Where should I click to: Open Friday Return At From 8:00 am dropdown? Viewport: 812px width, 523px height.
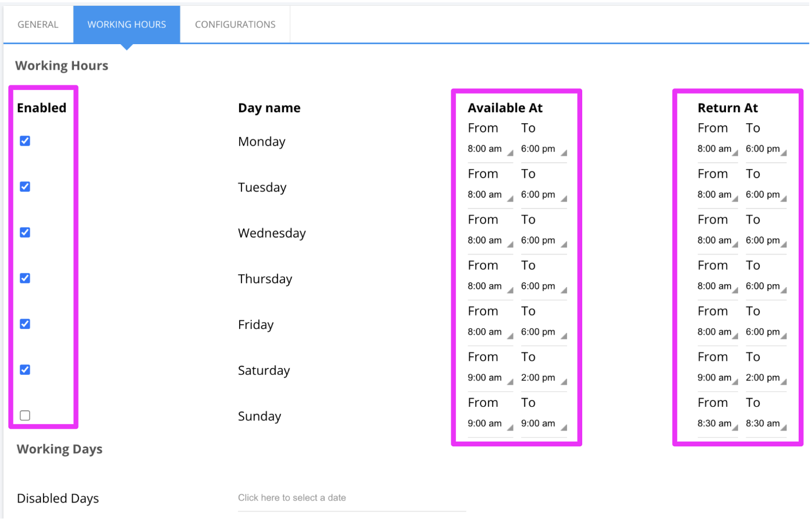pyautogui.click(x=718, y=332)
